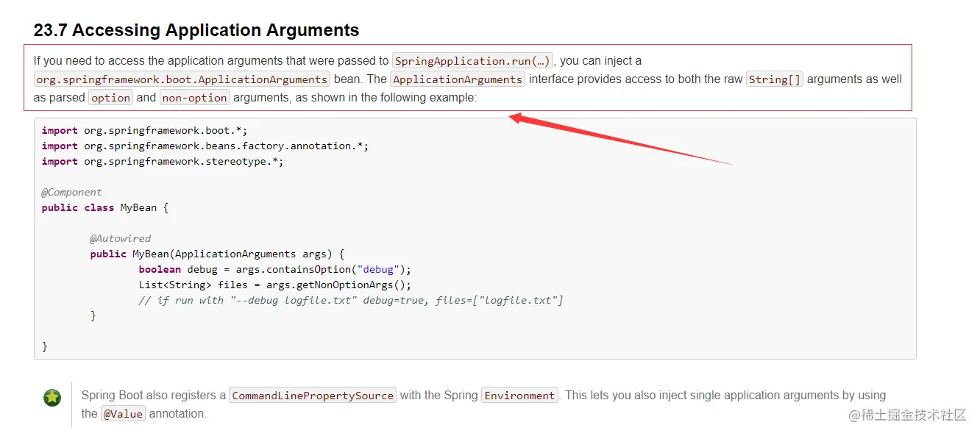Click inline code "org.springframework.boot.ApplicationArguments"
This screenshot has height=436, width=980.
pos(182,79)
